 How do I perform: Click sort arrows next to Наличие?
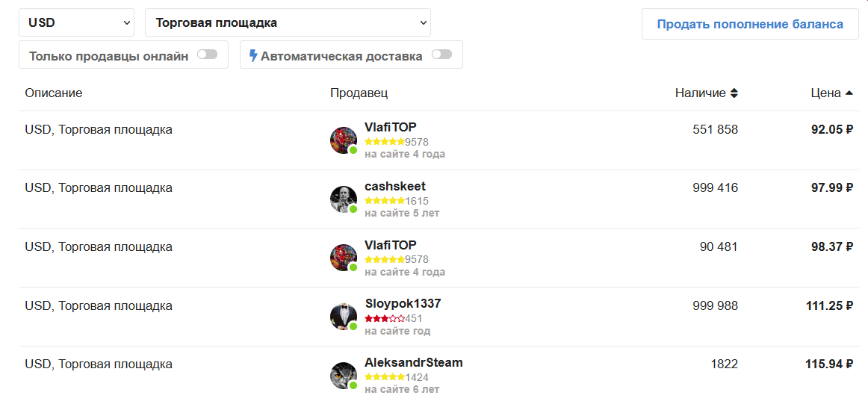click(734, 93)
